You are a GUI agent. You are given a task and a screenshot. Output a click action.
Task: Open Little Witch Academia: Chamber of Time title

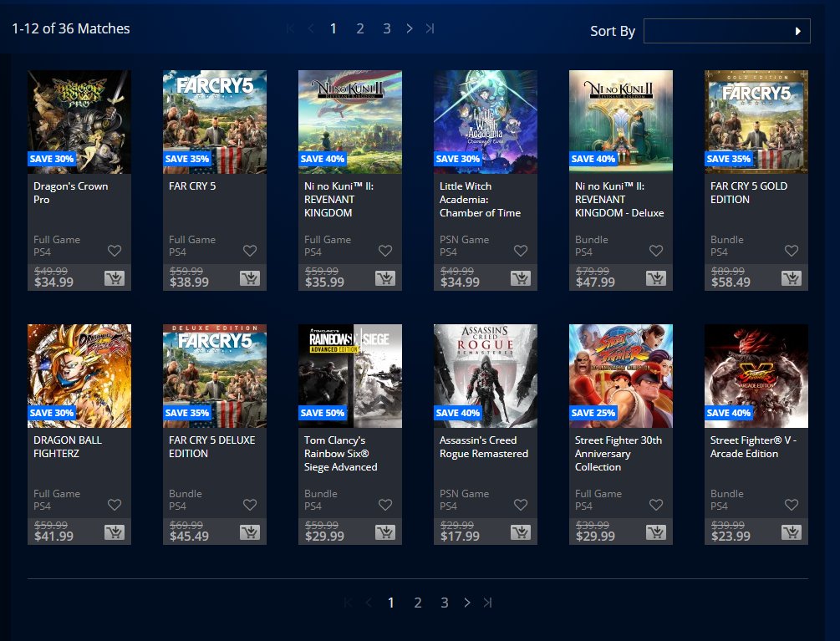[x=480, y=199]
